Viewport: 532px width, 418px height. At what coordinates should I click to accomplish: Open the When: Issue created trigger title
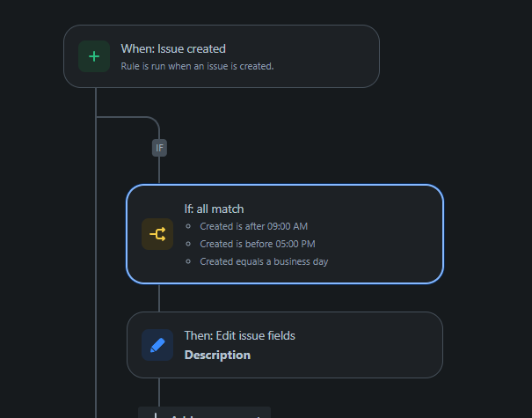173,49
